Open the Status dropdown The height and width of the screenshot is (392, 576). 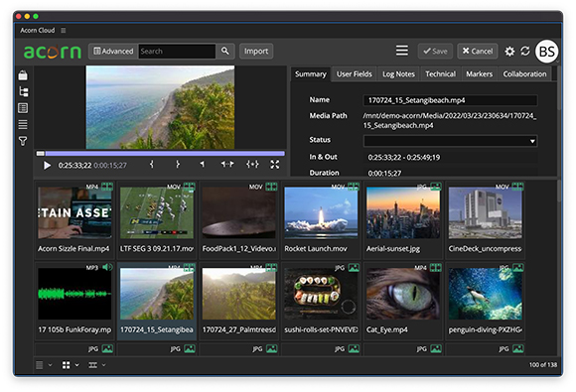pyautogui.click(x=450, y=141)
